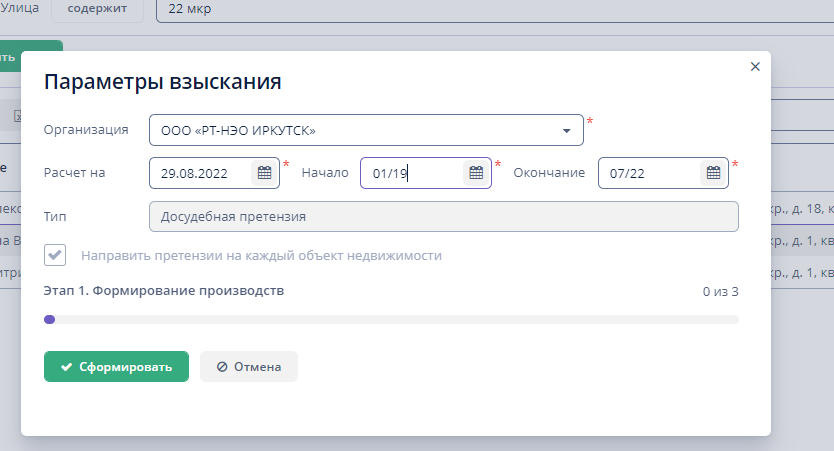Click the checkmark icon on Сформировать

click(x=66, y=367)
